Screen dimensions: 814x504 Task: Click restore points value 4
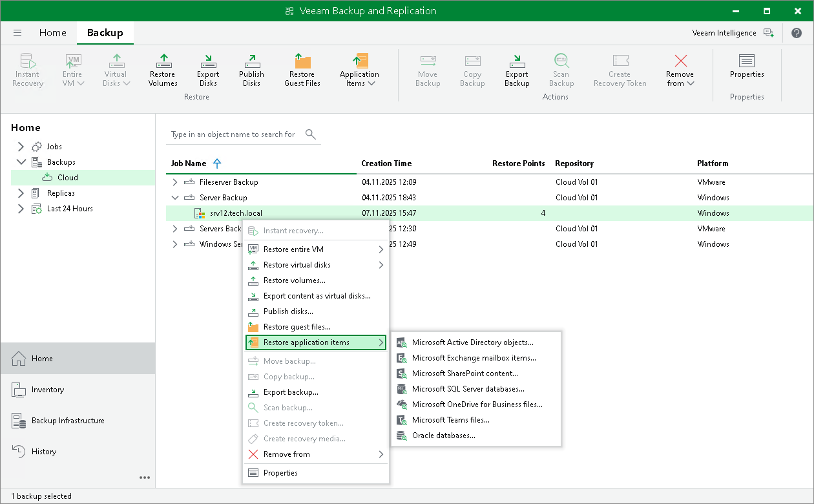point(543,213)
